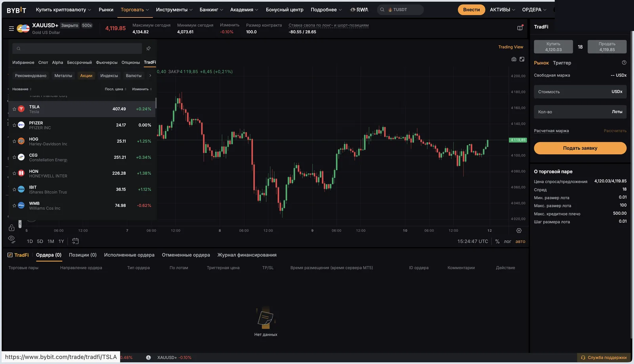Viewport: 634px width, 364px height.
Task: Open the Filled orders tab
Action: [x=129, y=255]
